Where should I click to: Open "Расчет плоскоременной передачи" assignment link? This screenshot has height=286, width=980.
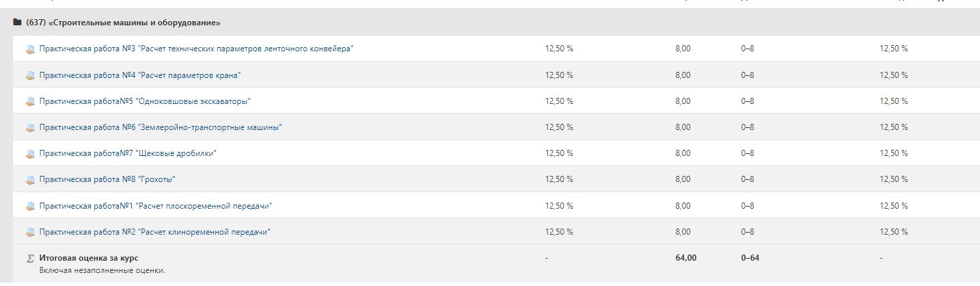pyautogui.click(x=156, y=205)
